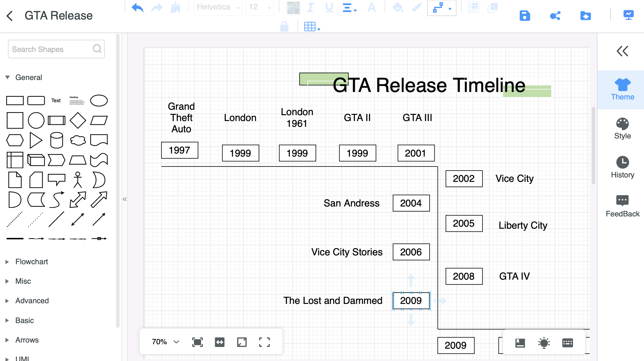Collapse the shapes sidebar

point(125,199)
